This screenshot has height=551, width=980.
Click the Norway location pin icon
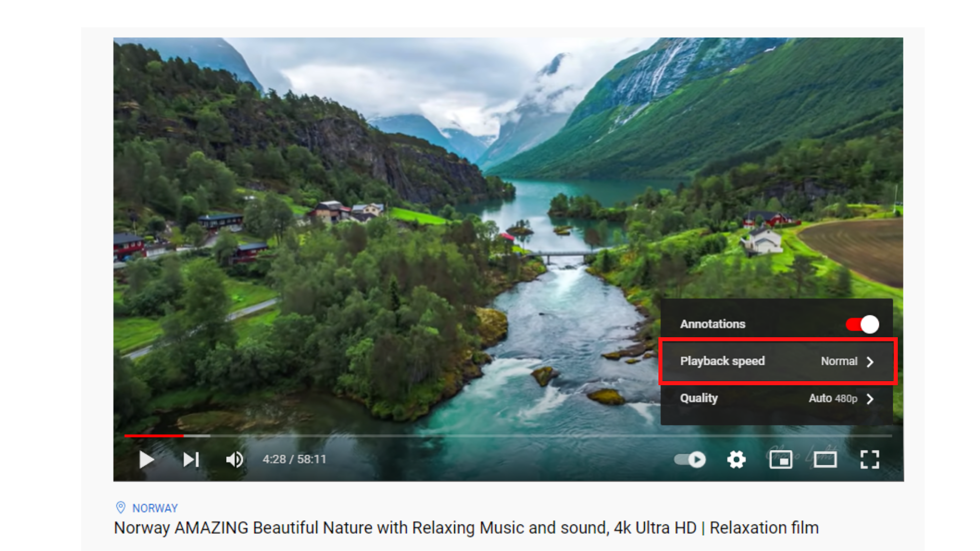(120, 508)
